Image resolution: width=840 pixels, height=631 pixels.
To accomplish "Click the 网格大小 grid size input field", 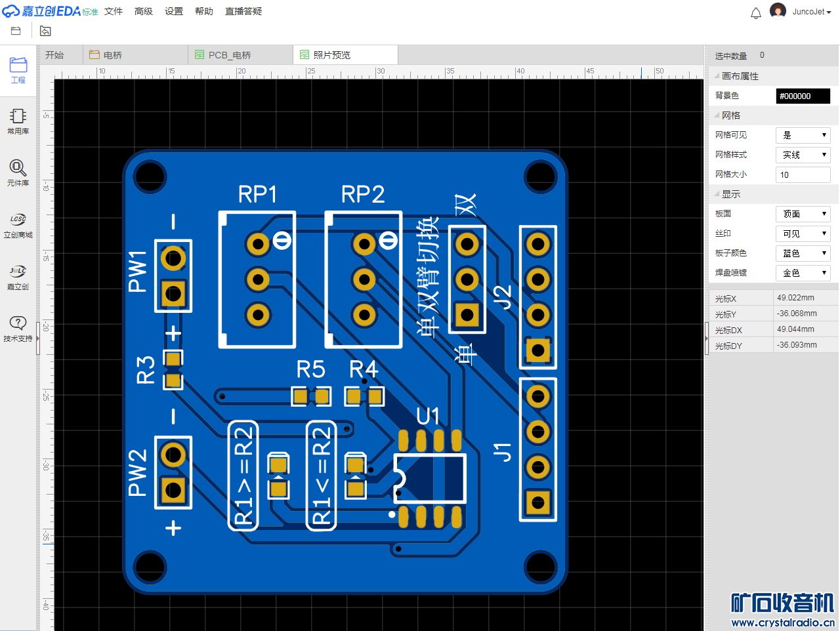I will point(803,174).
